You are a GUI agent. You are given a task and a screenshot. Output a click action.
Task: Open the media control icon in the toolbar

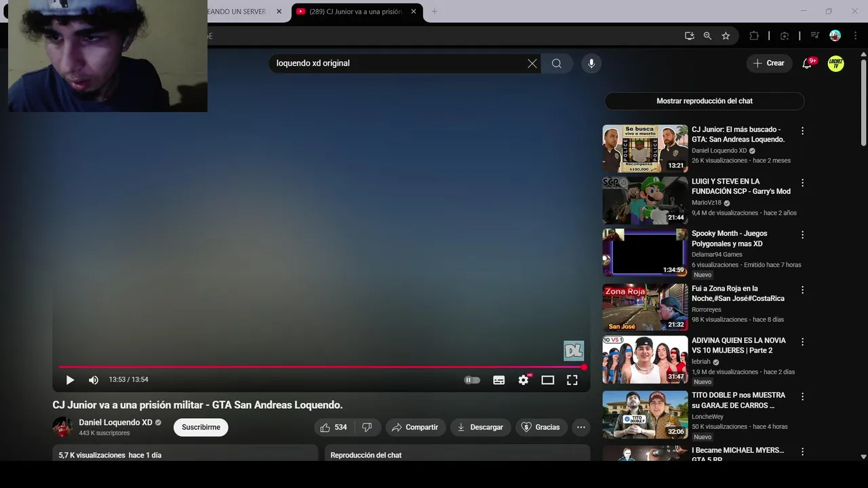pos(815,36)
